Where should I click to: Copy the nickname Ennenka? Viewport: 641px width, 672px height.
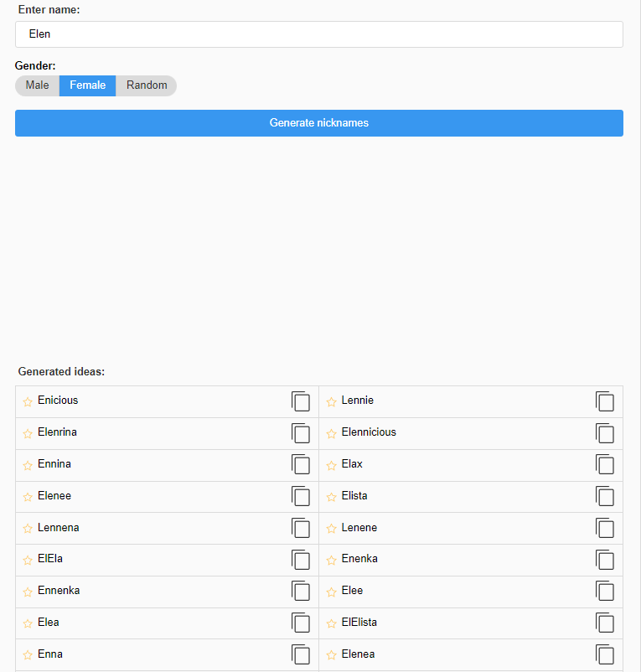coord(301,592)
